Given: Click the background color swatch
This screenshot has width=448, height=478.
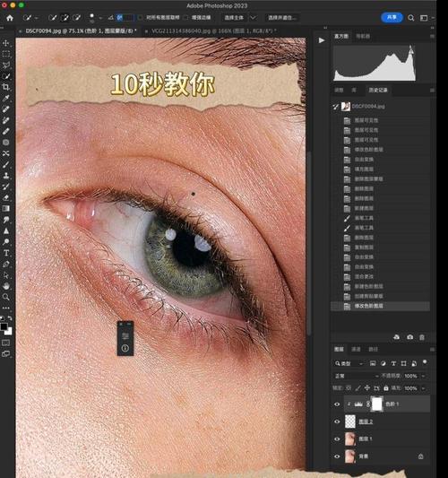Looking at the screenshot, I should [x=9, y=332].
